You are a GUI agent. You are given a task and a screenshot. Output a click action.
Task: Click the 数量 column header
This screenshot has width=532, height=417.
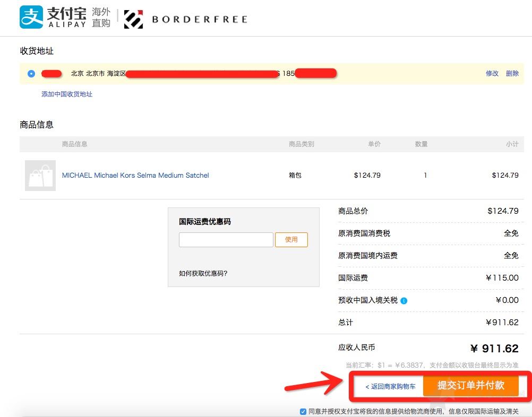[x=421, y=144]
